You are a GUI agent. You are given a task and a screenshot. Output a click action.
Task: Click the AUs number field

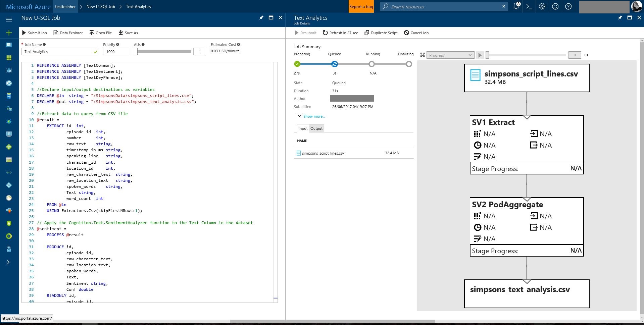[x=199, y=52]
